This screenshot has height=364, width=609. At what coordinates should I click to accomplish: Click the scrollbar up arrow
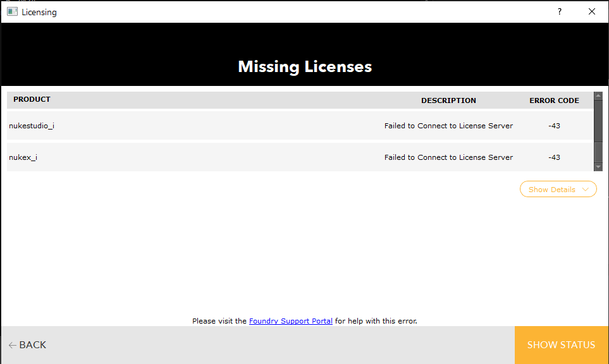point(598,95)
